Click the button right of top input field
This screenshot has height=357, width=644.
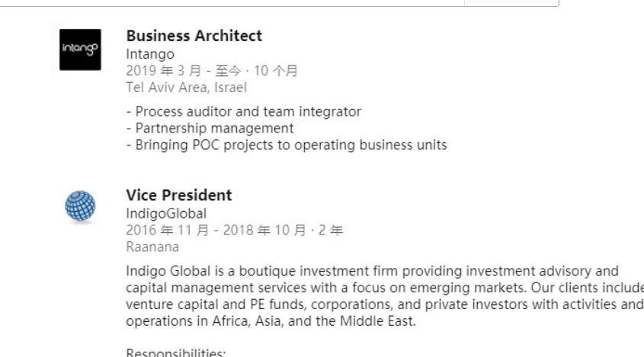511,4
